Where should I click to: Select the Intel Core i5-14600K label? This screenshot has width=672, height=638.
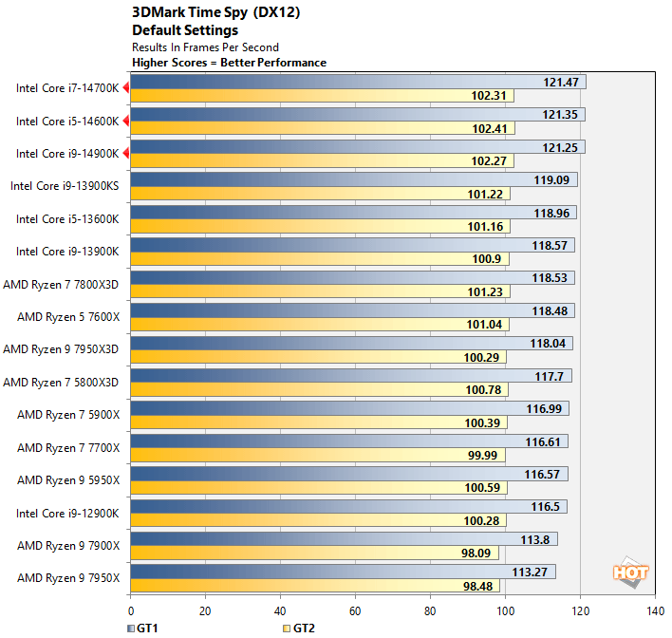pyautogui.click(x=67, y=121)
